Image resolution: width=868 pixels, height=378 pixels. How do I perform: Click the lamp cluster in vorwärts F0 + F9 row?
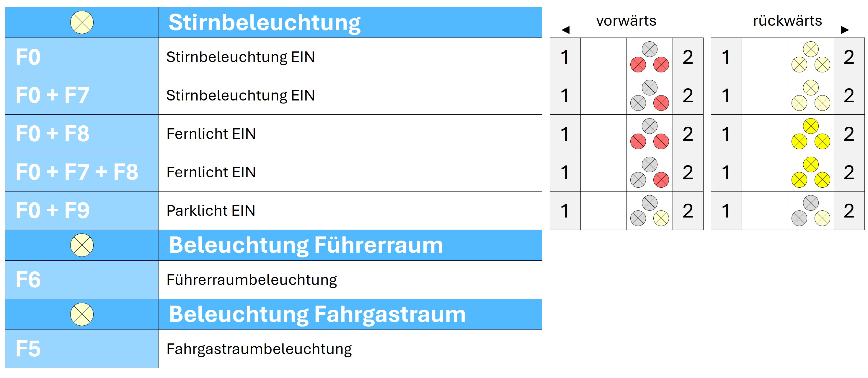pos(649,211)
